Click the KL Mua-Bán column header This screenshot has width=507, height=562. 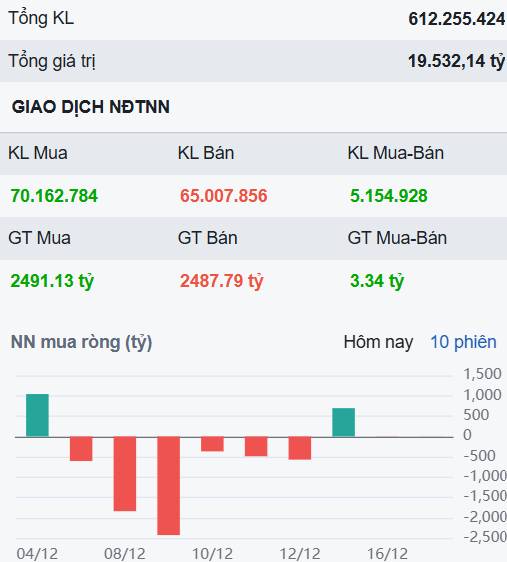396,153
